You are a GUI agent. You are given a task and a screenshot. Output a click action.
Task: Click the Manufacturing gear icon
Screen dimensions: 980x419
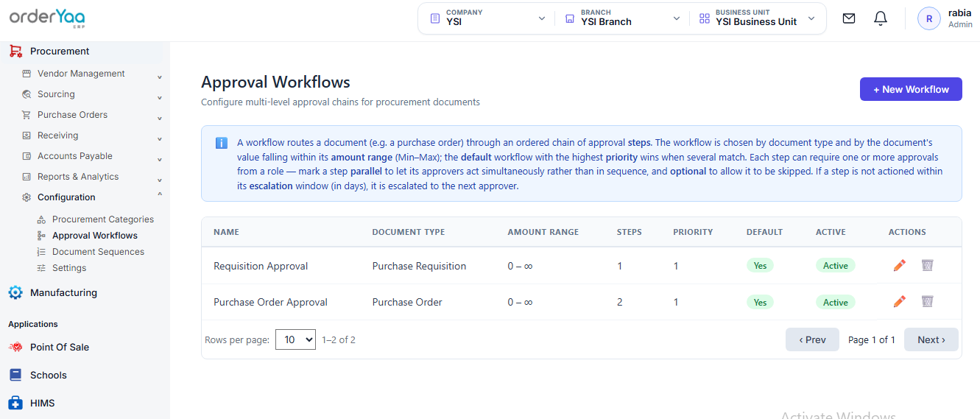[x=15, y=293]
